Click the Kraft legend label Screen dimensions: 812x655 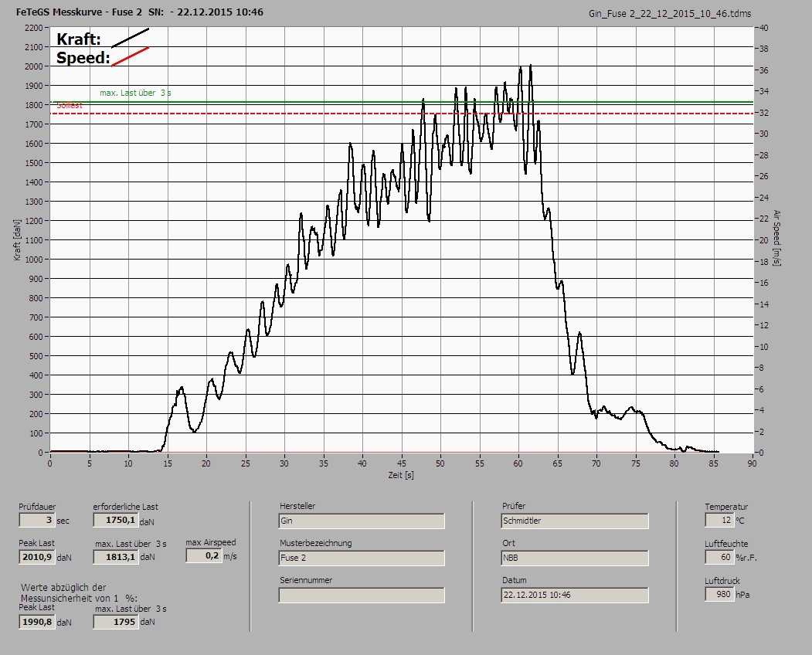pyautogui.click(x=78, y=39)
